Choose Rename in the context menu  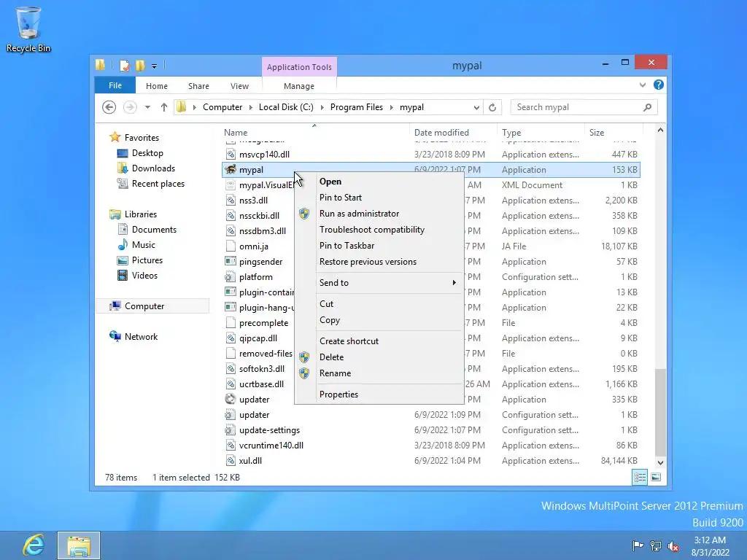[x=379, y=373]
